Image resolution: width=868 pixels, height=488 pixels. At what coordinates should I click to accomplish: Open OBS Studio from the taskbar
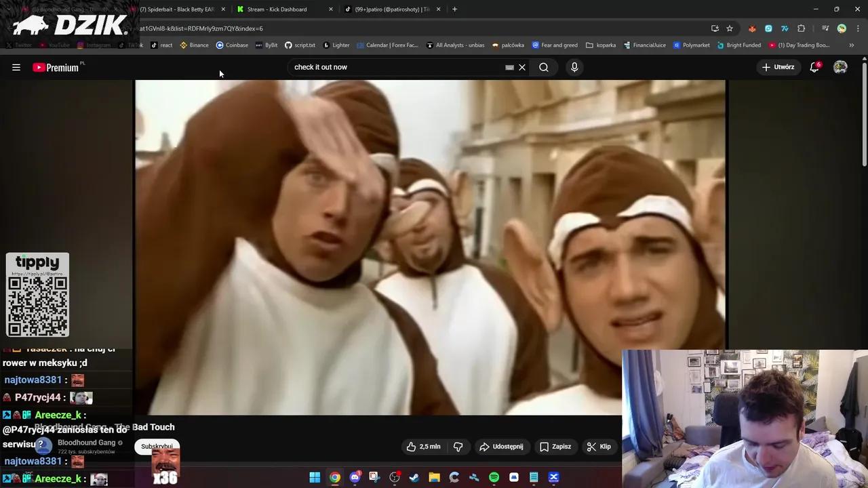click(395, 477)
